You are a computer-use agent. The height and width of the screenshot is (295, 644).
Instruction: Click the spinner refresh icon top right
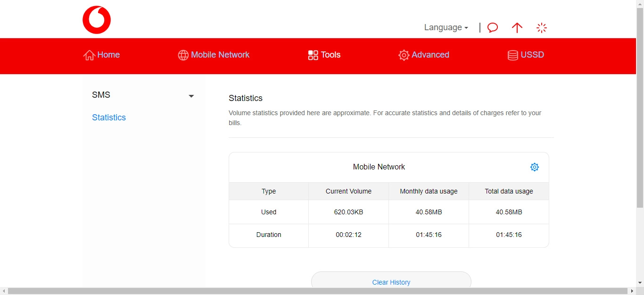pyautogui.click(x=542, y=27)
